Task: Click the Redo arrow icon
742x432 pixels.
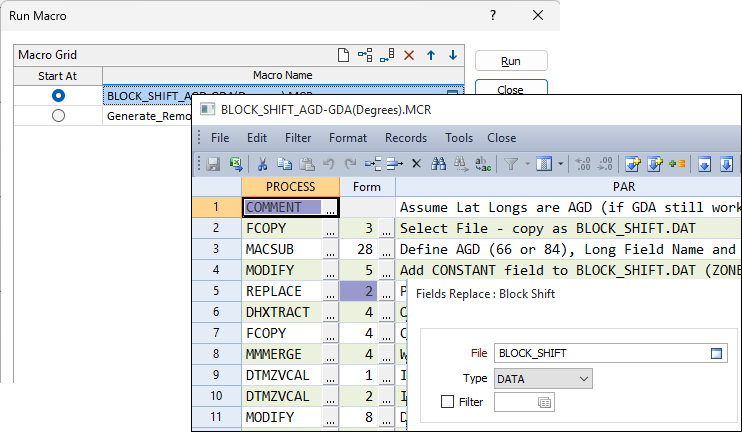Action: pyautogui.click(x=350, y=164)
